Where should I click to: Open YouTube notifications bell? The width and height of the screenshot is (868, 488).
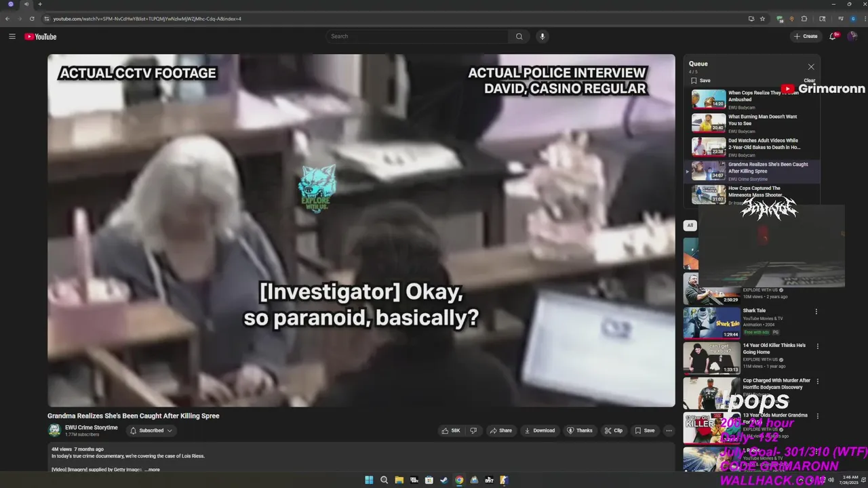pos(833,36)
